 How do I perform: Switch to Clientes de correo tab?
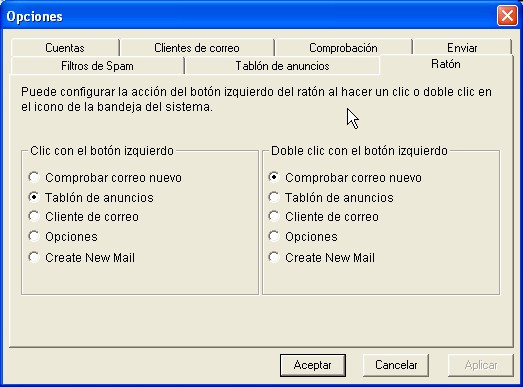[197, 48]
